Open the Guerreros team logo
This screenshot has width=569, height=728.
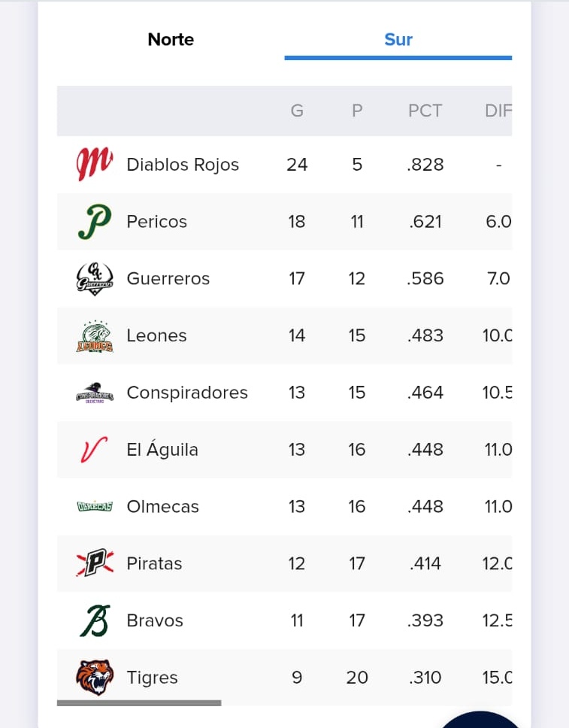point(95,278)
